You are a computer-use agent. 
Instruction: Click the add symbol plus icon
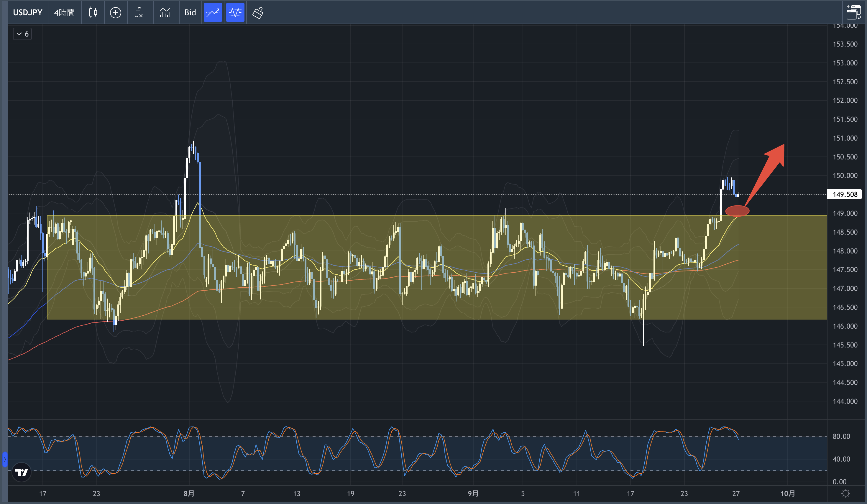click(x=115, y=13)
